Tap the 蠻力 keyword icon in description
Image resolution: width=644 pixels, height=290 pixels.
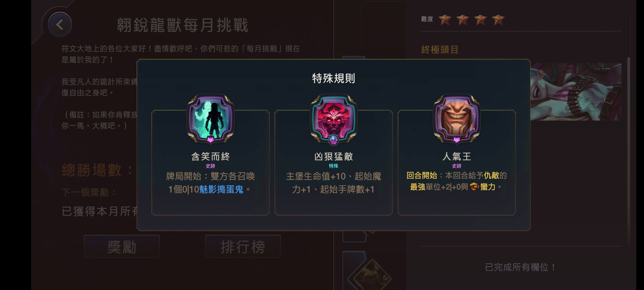[x=474, y=187]
